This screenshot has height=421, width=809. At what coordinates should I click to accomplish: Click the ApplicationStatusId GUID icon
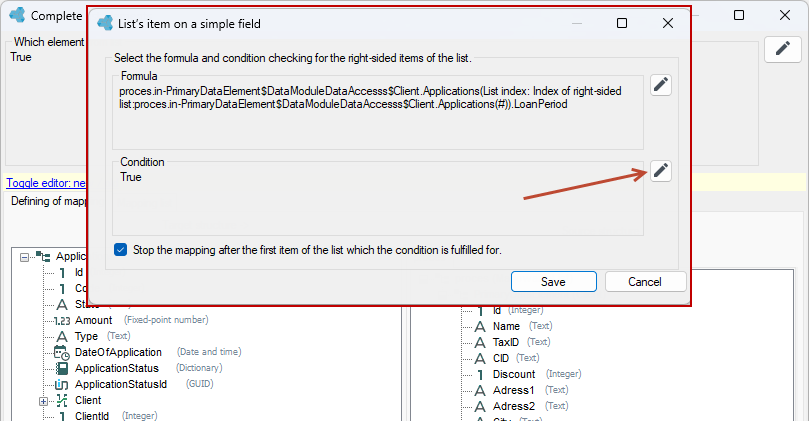[61, 384]
